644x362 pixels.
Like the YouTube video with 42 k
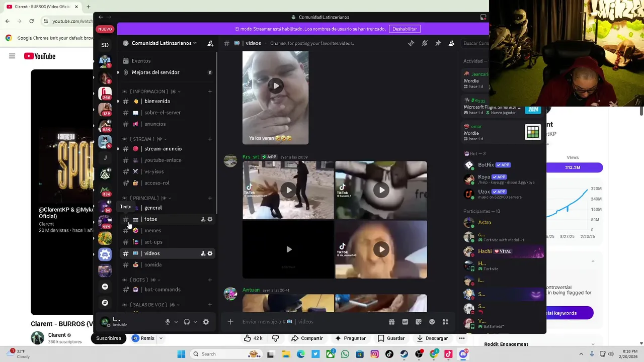point(254,338)
